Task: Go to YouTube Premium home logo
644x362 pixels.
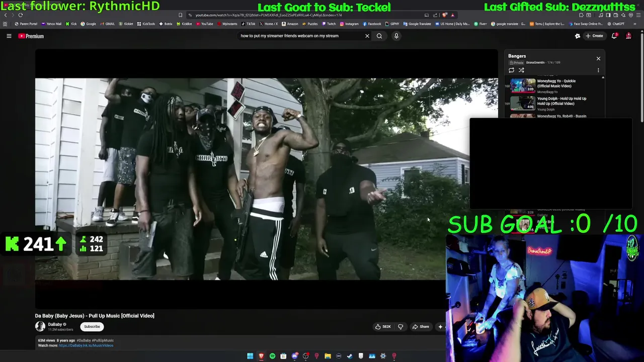Action: coord(31,36)
